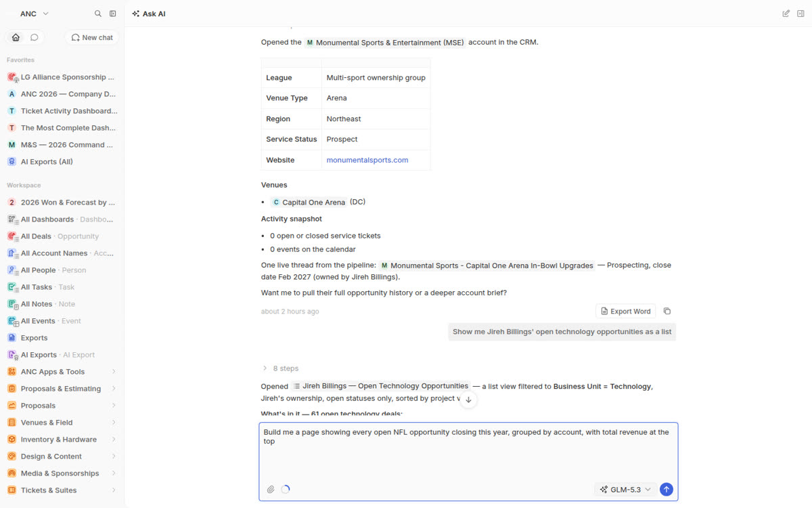This screenshot has height=508, width=812.
Task: Select the home tab icon
Action: (16, 37)
